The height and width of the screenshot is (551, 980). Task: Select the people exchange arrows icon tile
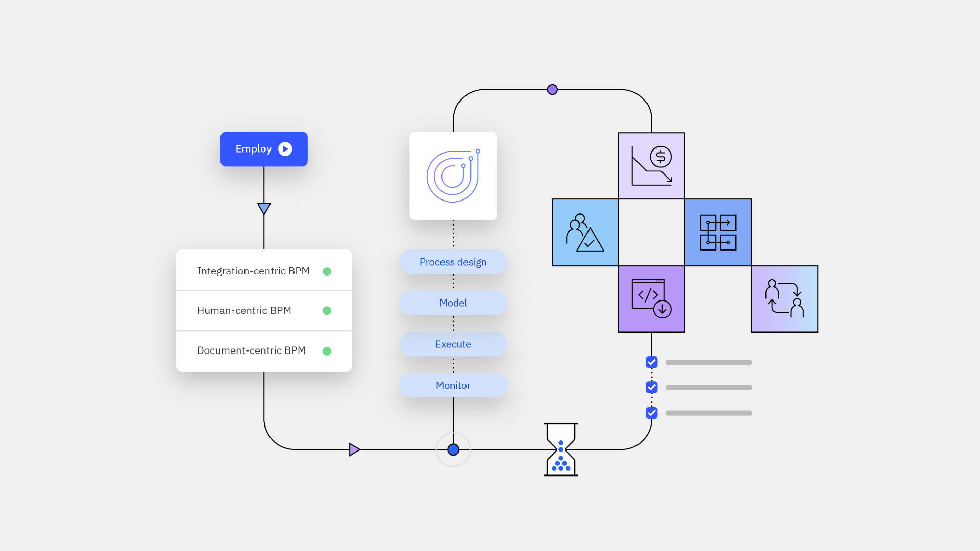click(x=784, y=299)
